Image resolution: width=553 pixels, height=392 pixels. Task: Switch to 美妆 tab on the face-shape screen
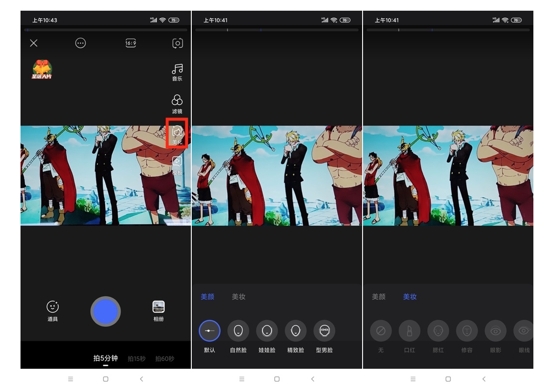[x=239, y=297]
